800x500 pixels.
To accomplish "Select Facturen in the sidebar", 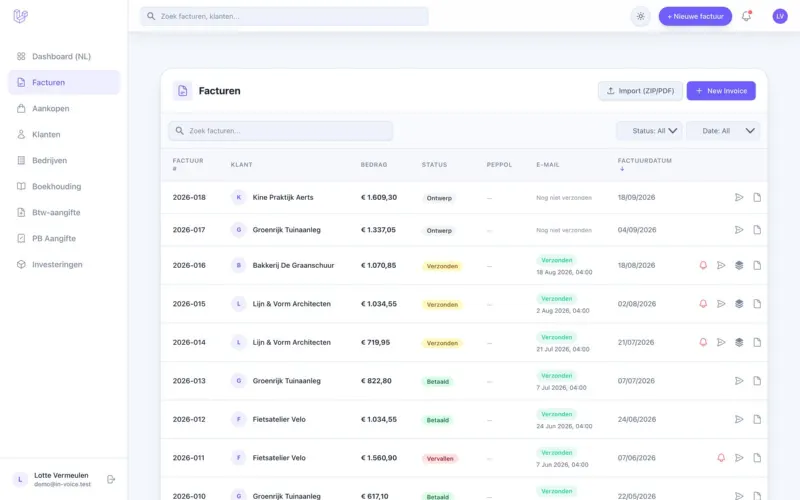I will click(64, 82).
